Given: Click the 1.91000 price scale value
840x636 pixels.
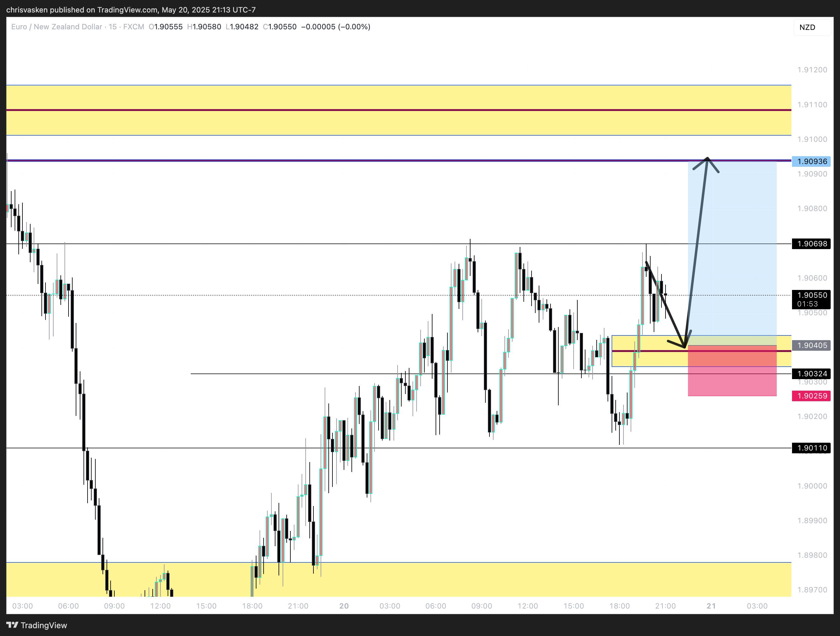Looking at the screenshot, I should coord(812,139).
